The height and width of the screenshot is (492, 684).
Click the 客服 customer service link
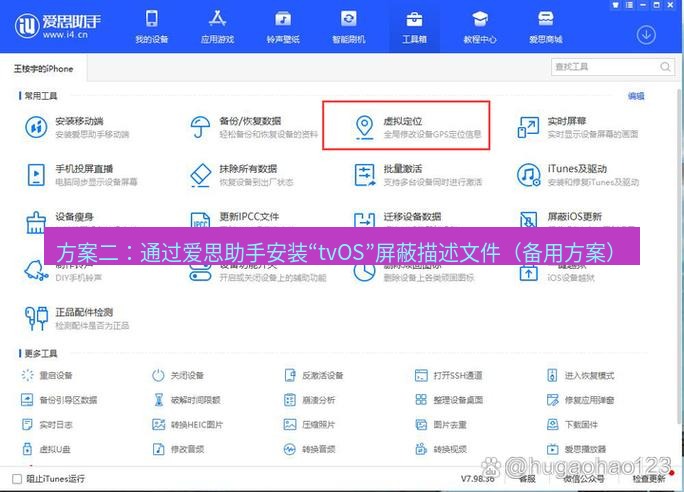coord(527,478)
